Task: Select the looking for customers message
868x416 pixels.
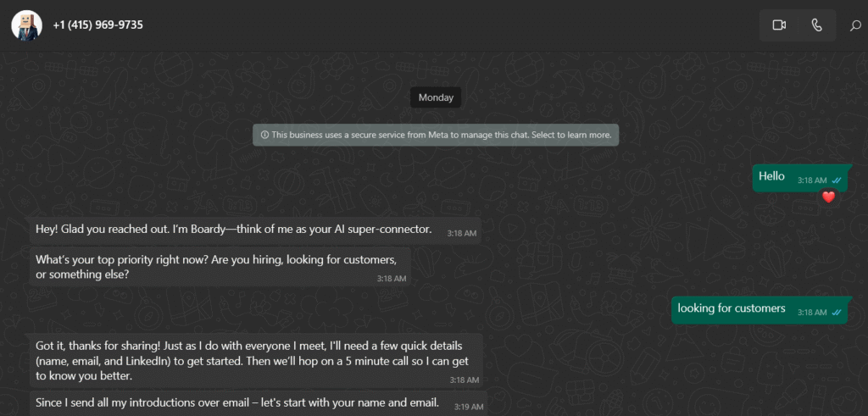Action: [732, 309]
